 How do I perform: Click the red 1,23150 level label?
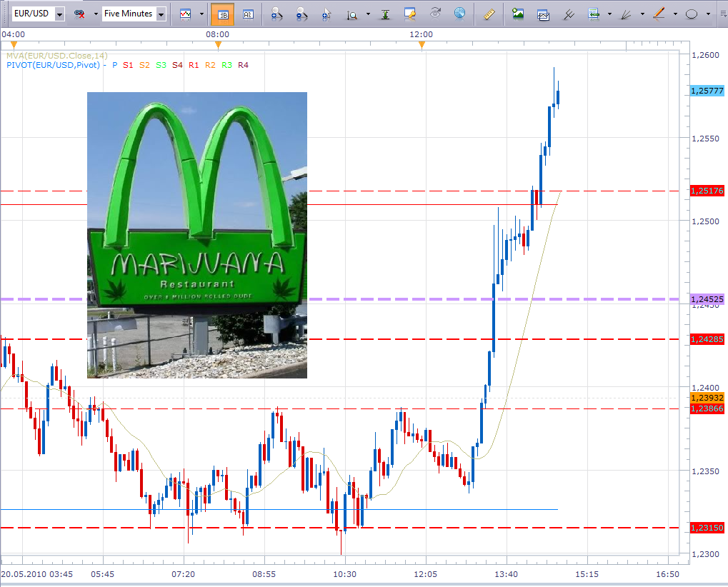point(707,528)
